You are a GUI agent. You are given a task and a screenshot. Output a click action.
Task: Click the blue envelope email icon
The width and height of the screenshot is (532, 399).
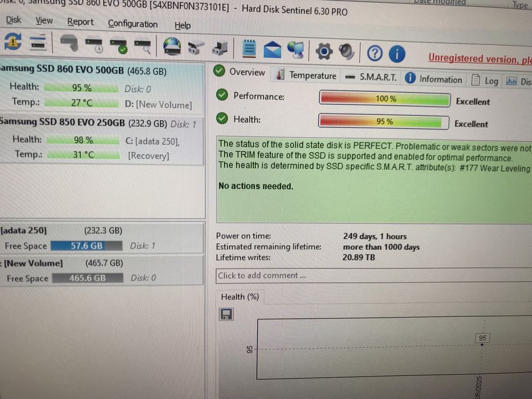[272, 50]
